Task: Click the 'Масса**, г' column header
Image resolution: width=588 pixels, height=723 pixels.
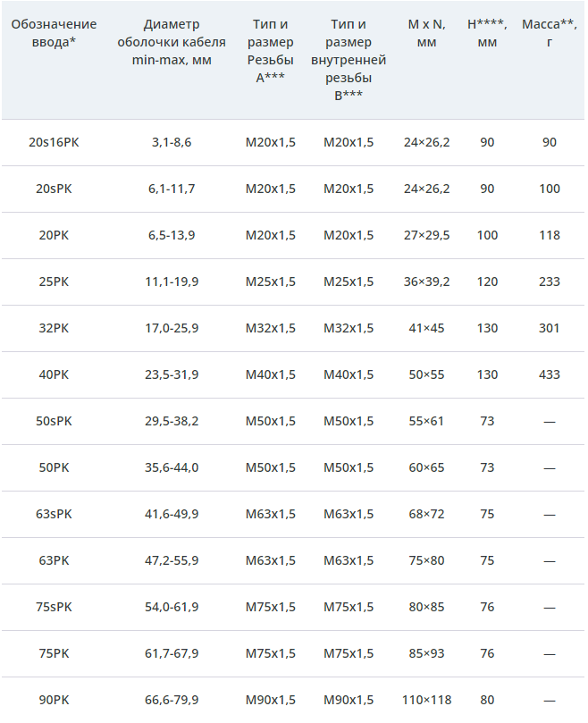Action: click(549, 33)
